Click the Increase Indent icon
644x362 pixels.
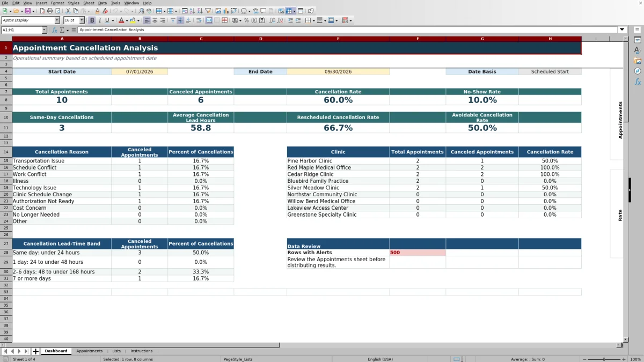(290, 20)
